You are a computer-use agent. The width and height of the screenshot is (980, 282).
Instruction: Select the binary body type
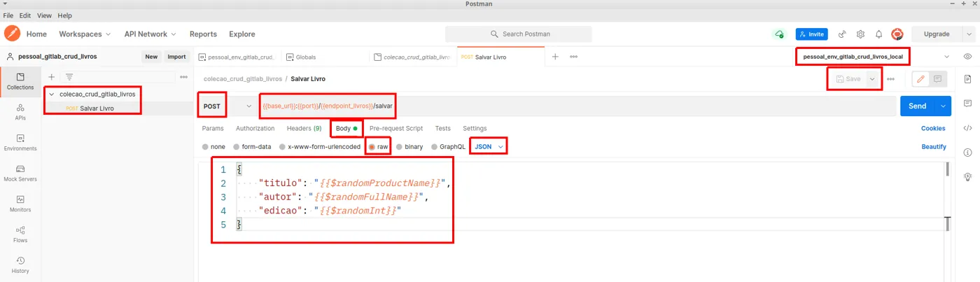[x=409, y=147]
